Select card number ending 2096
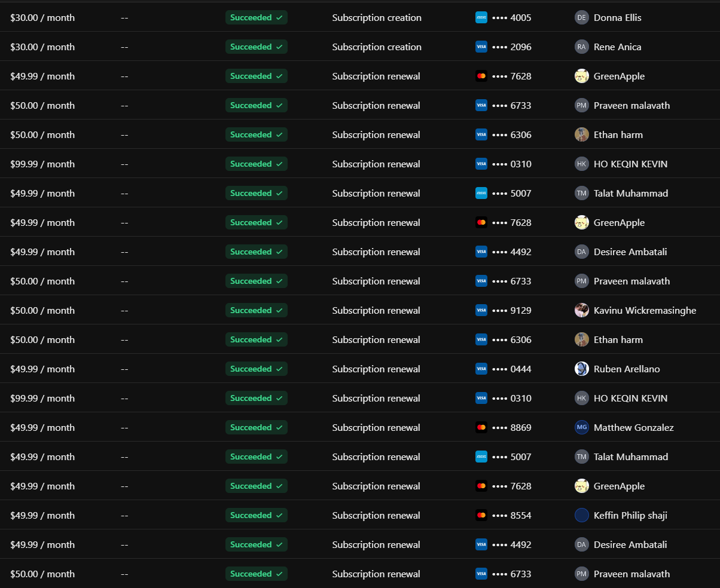Viewport: 720px width, 588px height. click(511, 47)
